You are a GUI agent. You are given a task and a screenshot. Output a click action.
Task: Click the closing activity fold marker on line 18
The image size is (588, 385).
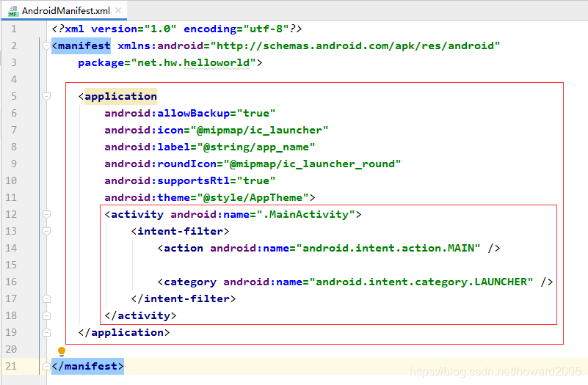(46, 315)
